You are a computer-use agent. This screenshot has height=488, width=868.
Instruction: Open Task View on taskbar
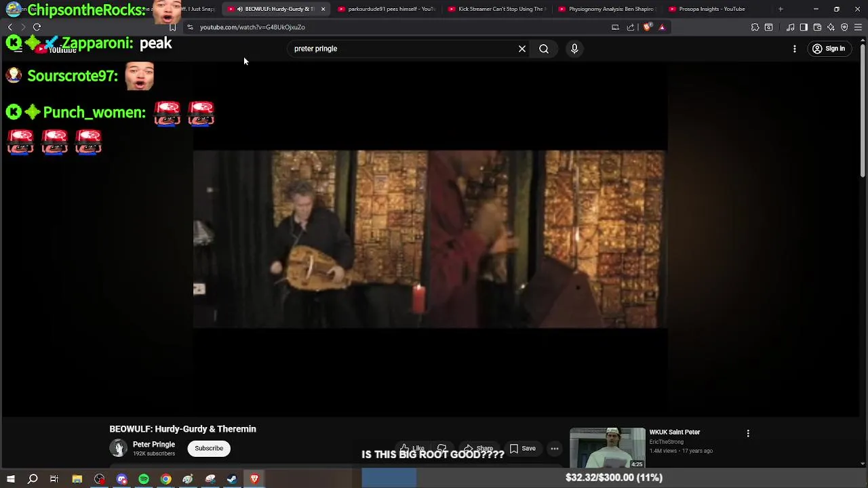pos(54,479)
